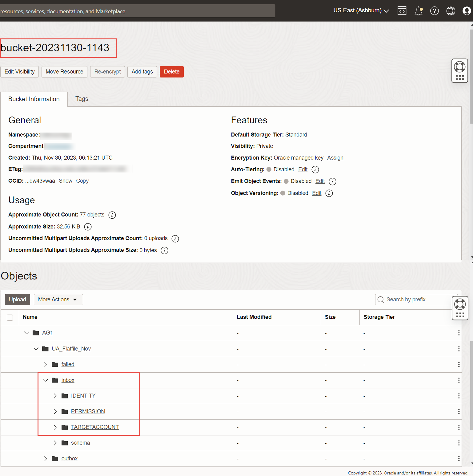
Task: Expand the failed folder
Action: tap(46, 364)
